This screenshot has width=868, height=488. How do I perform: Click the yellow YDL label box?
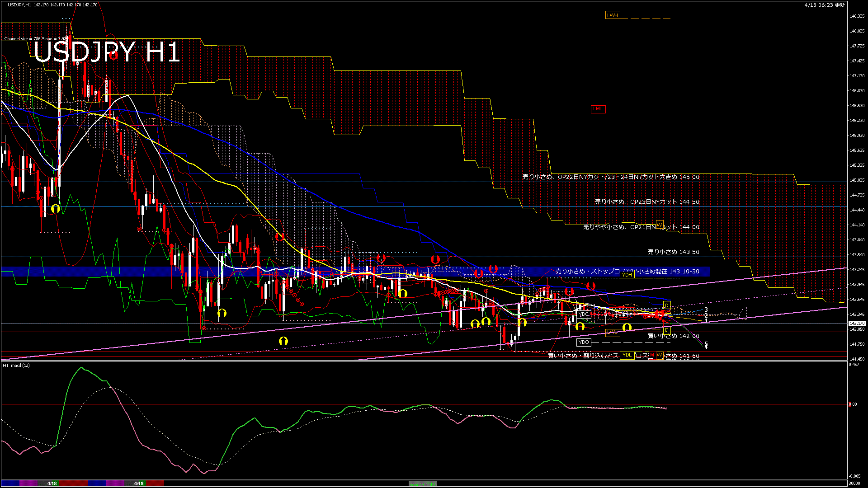coord(627,355)
